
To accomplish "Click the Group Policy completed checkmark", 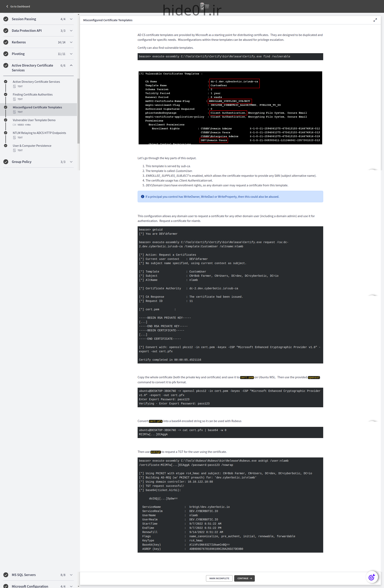I will click(6, 162).
